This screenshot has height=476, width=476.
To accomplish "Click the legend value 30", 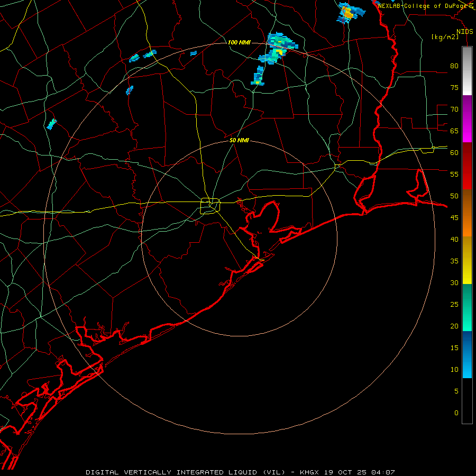I will (454, 282).
